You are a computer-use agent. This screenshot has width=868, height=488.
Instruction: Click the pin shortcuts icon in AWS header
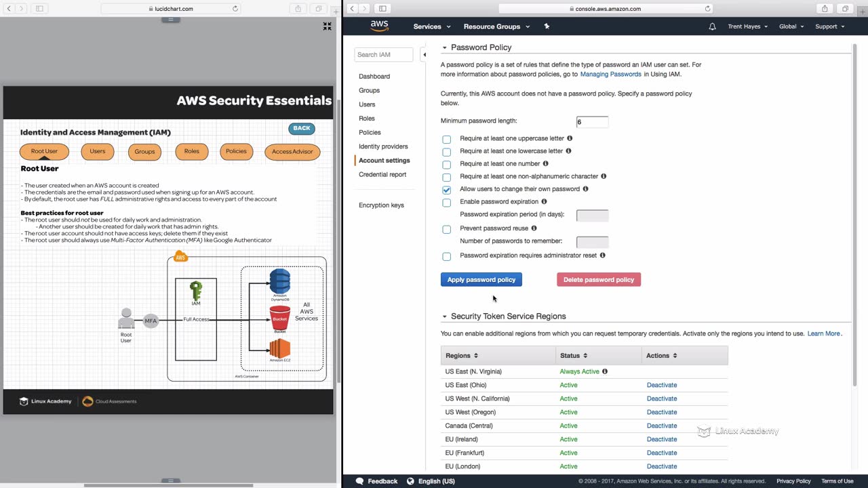(x=547, y=26)
